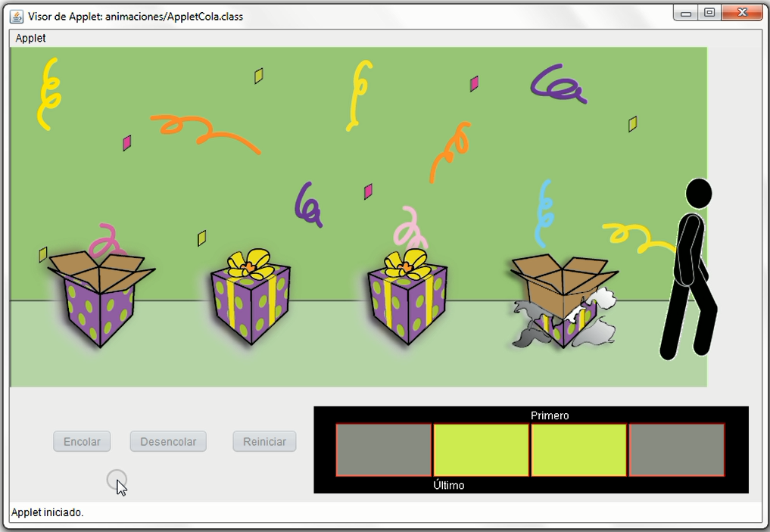The image size is (770, 532).
Task: Click the Desencolar button
Action: click(168, 442)
